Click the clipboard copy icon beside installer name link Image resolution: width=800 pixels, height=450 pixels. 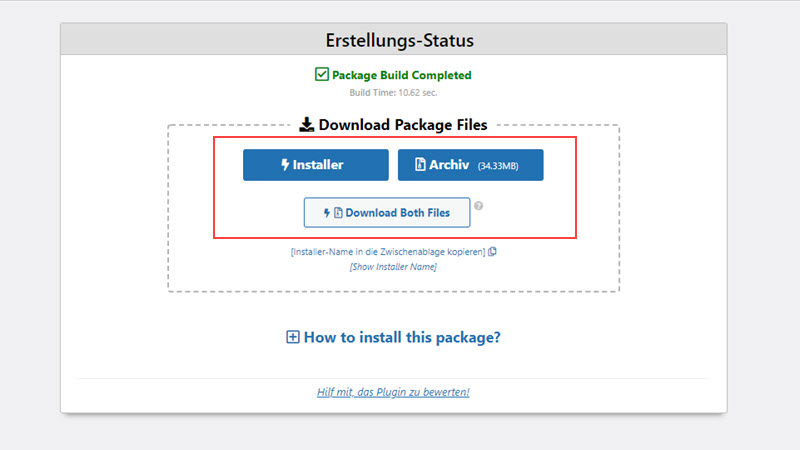[x=492, y=252]
